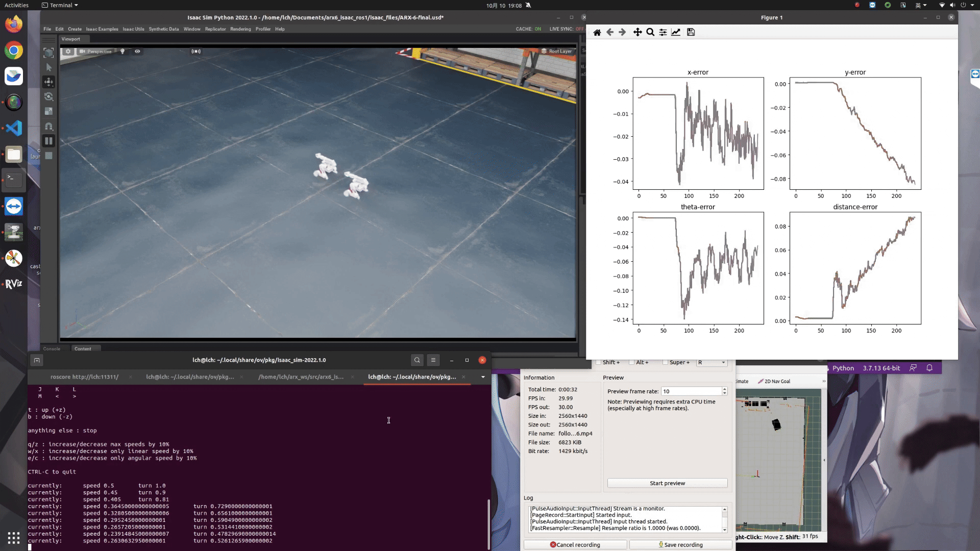Pause the Isaac Sim simulation
Image resolution: width=980 pixels, height=551 pixels.
48,141
